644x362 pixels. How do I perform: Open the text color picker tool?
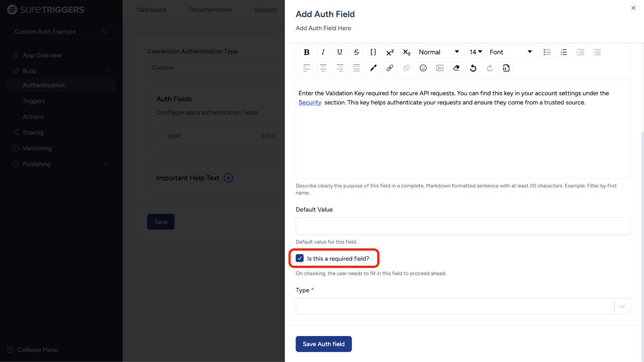click(x=373, y=68)
